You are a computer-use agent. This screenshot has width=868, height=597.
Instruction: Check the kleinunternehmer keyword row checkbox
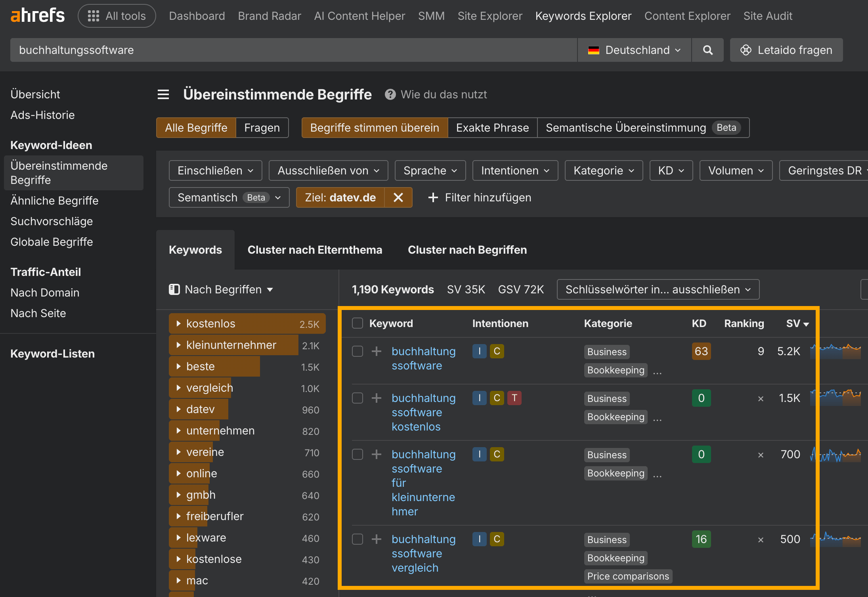click(358, 454)
